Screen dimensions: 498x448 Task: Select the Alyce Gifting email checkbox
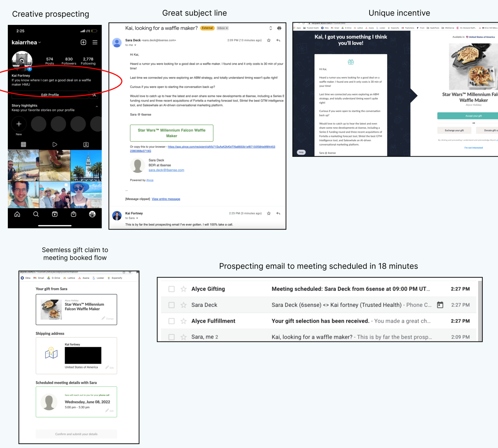click(x=171, y=289)
